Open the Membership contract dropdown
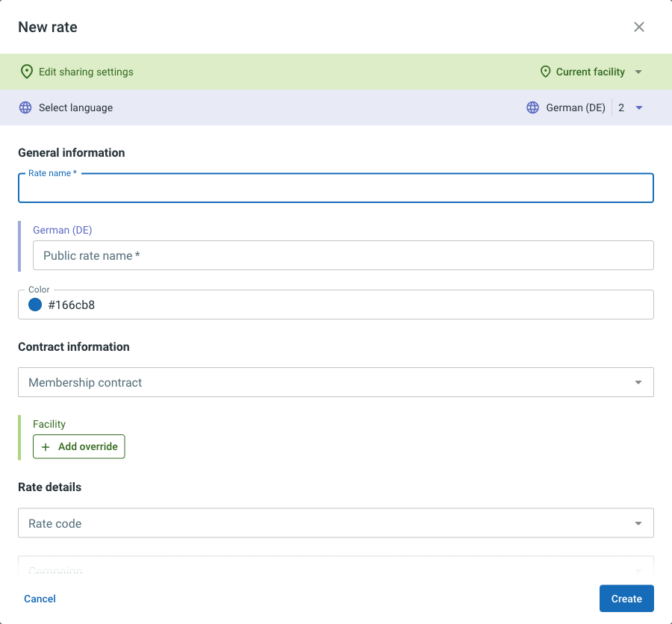 click(335, 382)
